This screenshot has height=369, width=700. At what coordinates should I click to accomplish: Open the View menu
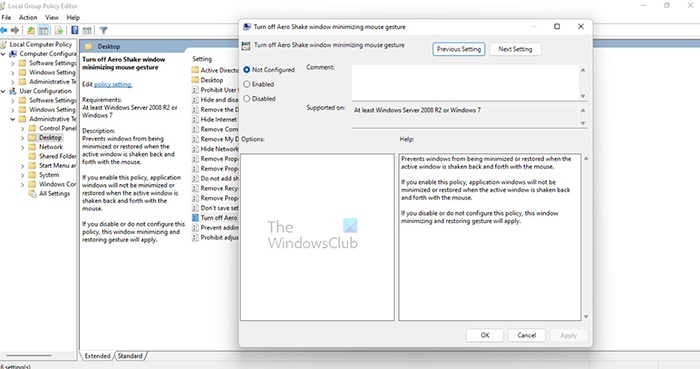click(x=52, y=17)
